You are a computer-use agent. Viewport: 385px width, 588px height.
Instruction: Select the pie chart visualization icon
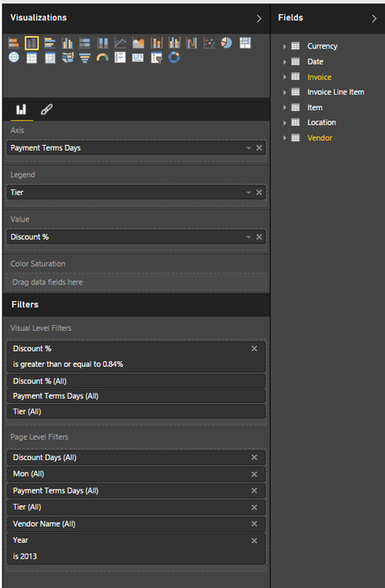coord(227,43)
